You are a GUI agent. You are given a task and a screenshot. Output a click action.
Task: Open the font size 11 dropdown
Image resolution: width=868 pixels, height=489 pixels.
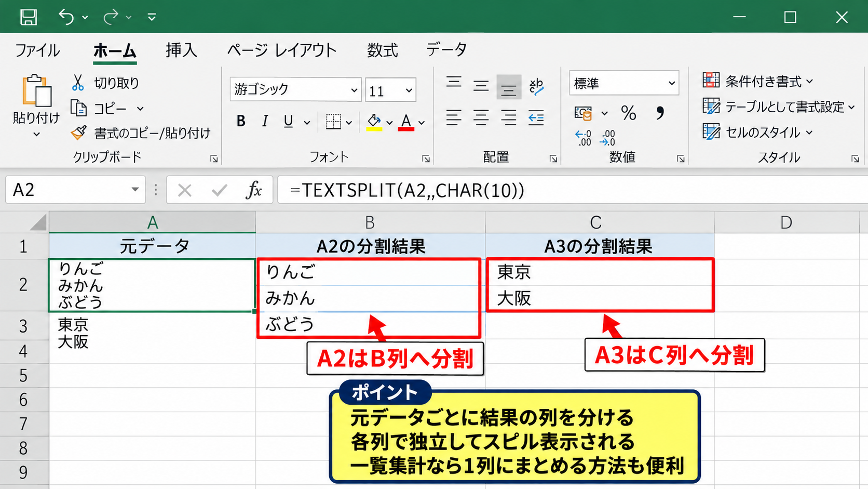[409, 90]
